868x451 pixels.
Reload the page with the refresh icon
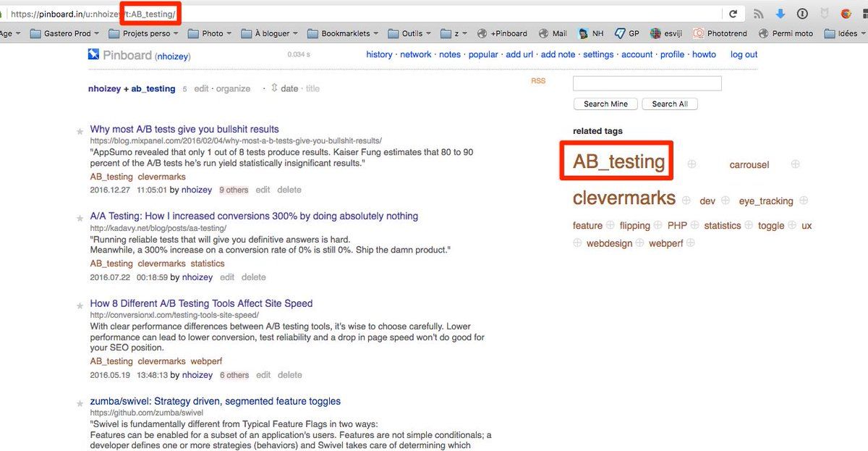[x=733, y=14]
